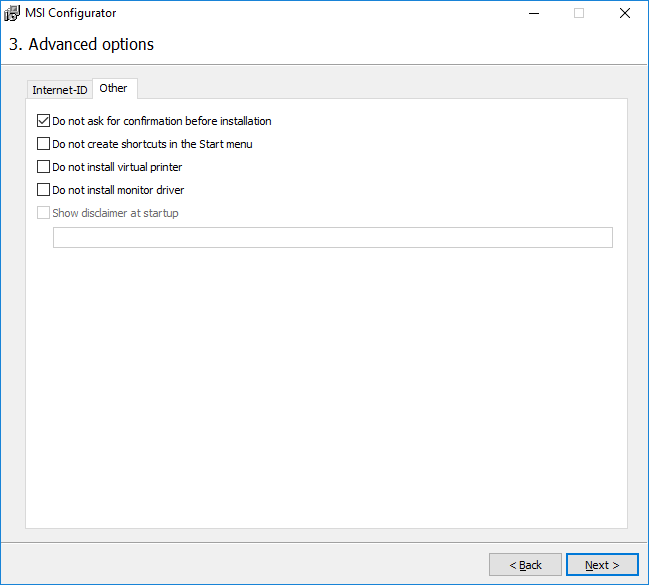Select the Other tab
Image resolution: width=649 pixels, height=585 pixels.
[x=114, y=88]
